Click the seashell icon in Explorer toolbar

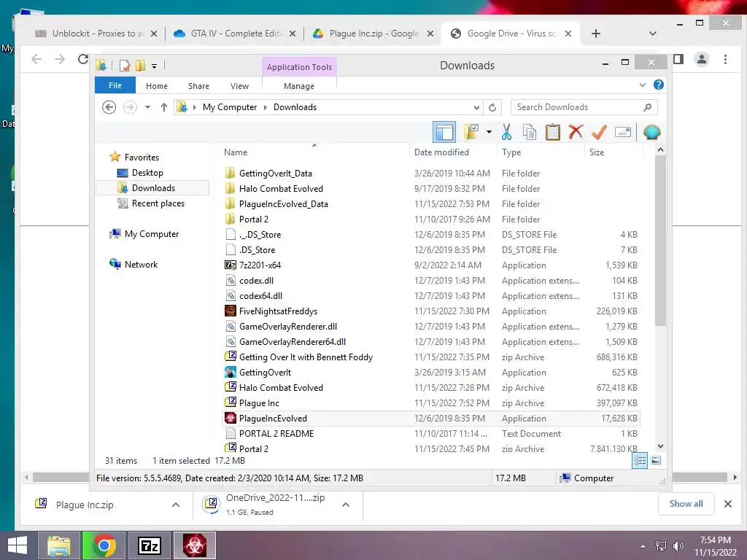point(651,132)
